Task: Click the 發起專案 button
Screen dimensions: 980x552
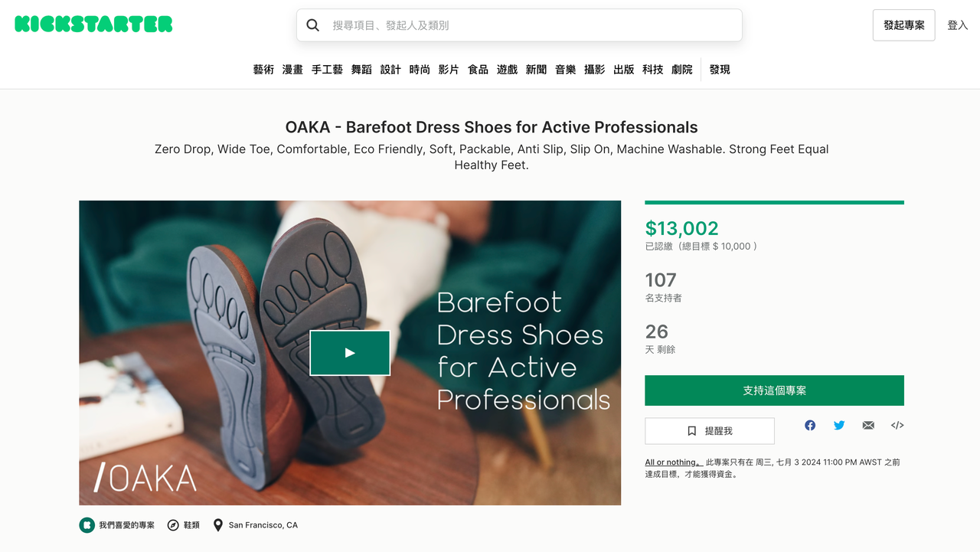Action: [x=903, y=25]
